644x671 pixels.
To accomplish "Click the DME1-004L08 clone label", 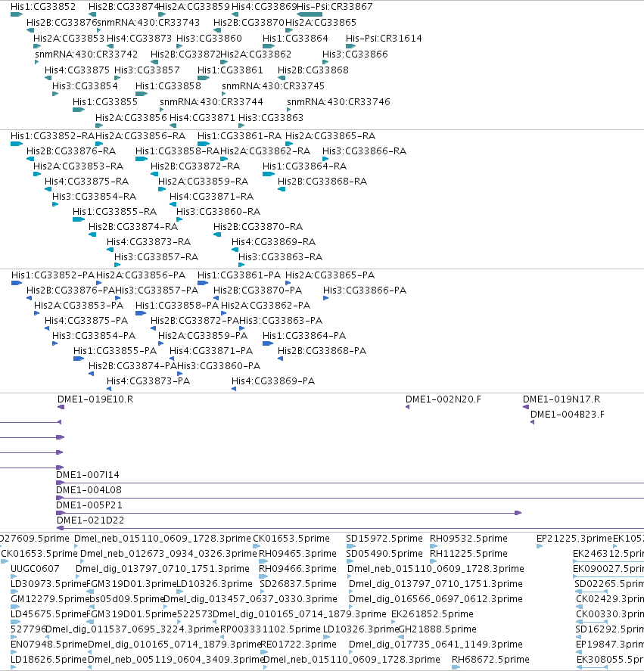I will 89,490.
